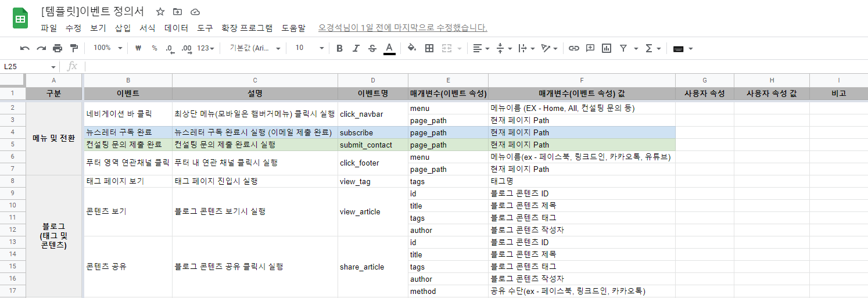
Task: Open the 도움말 menu
Action: pyautogui.click(x=293, y=28)
